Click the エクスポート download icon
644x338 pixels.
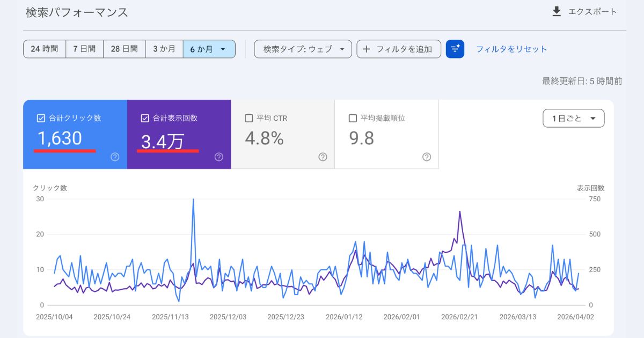point(557,11)
